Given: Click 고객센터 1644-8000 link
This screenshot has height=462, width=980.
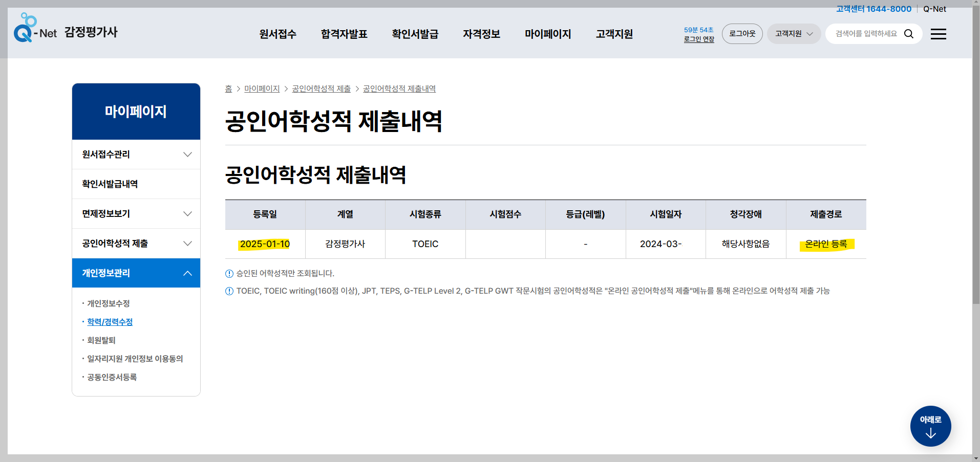Looking at the screenshot, I should click(874, 9).
